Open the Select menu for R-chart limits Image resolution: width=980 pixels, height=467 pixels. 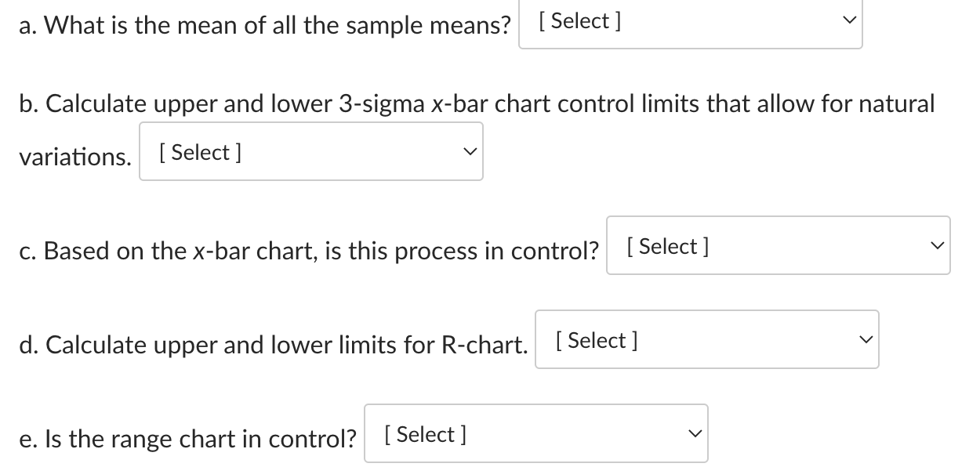click(706, 339)
